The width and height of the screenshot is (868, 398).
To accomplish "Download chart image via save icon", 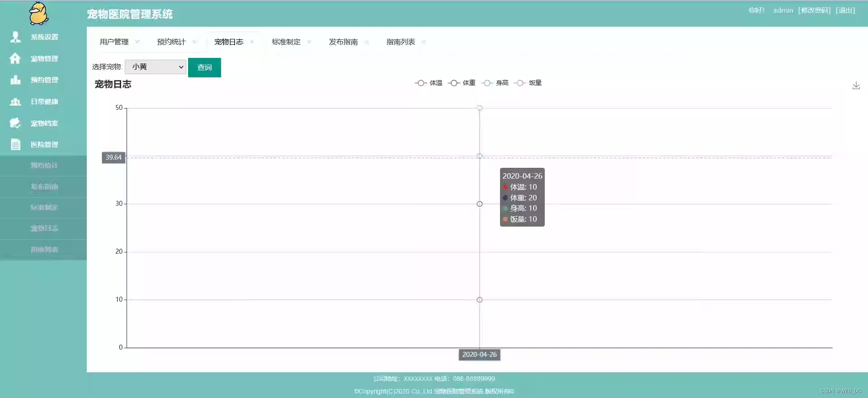I will pos(856,85).
